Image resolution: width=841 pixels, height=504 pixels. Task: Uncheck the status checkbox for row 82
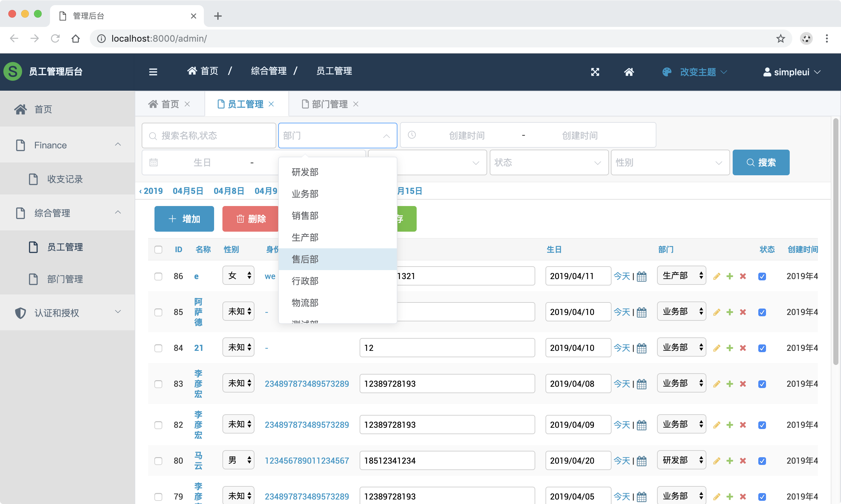(x=762, y=425)
